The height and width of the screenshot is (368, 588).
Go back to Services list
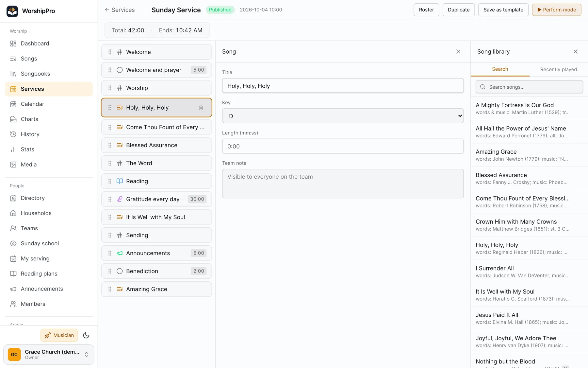click(x=120, y=10)
